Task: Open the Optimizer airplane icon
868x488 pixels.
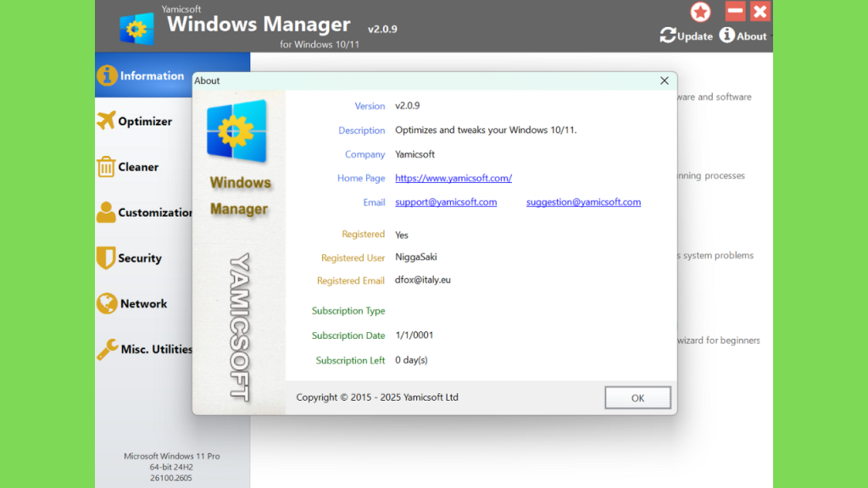Action: 106,120
